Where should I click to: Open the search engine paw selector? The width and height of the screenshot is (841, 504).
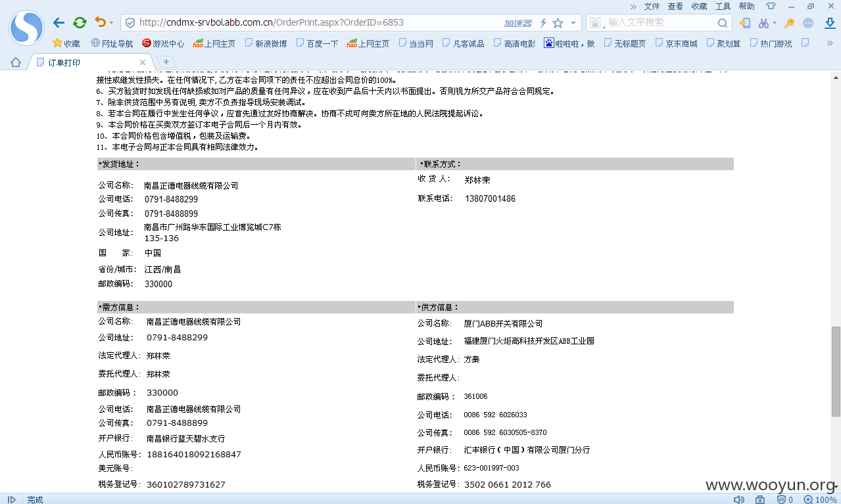click(596, 23)
